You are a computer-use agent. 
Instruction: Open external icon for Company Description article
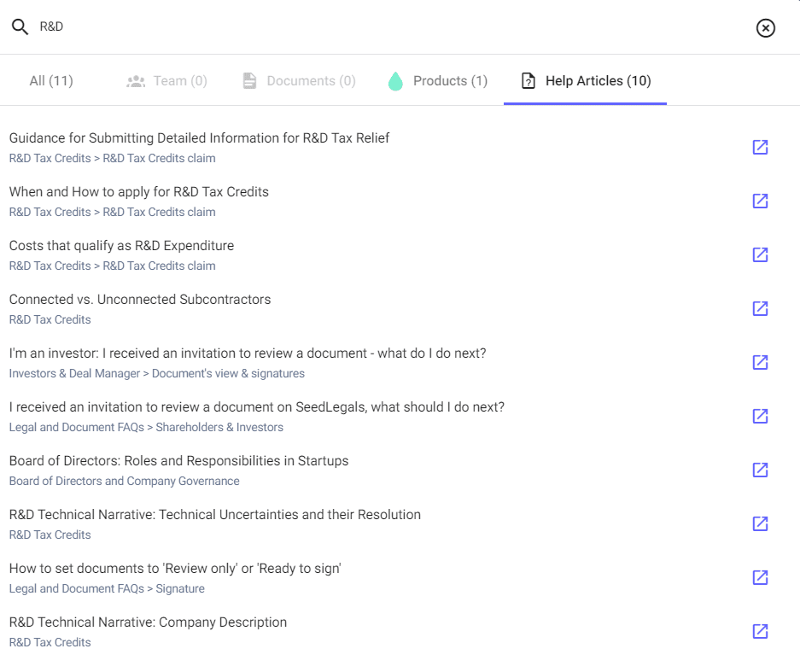click(x=760, y=631)
